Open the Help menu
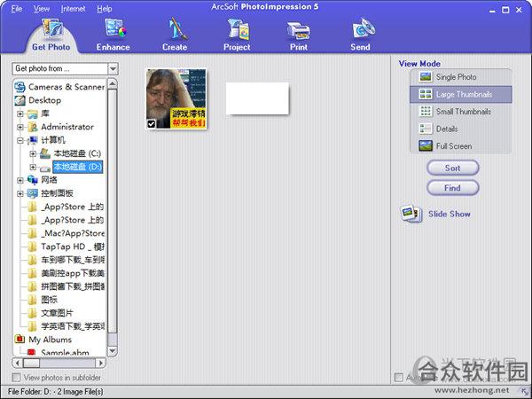Viewport: 532px width, 399px height. (104, 9)
